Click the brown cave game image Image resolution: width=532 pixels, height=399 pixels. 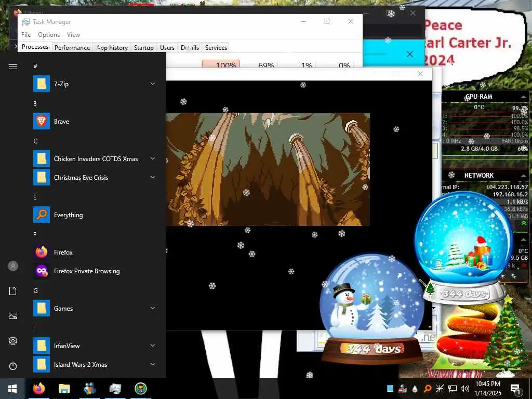tap(268, 169)
